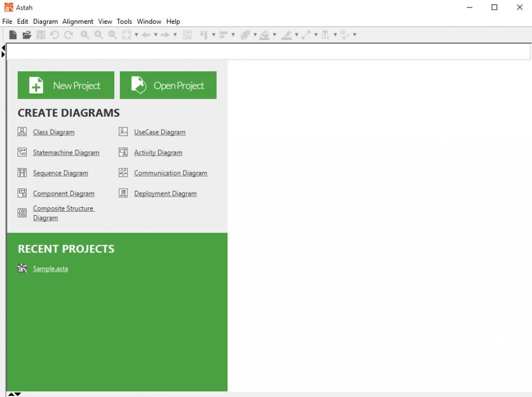532x397 pixels.
Task: Create a UseCase Diagram via link
Action: (x=160, y=132)
